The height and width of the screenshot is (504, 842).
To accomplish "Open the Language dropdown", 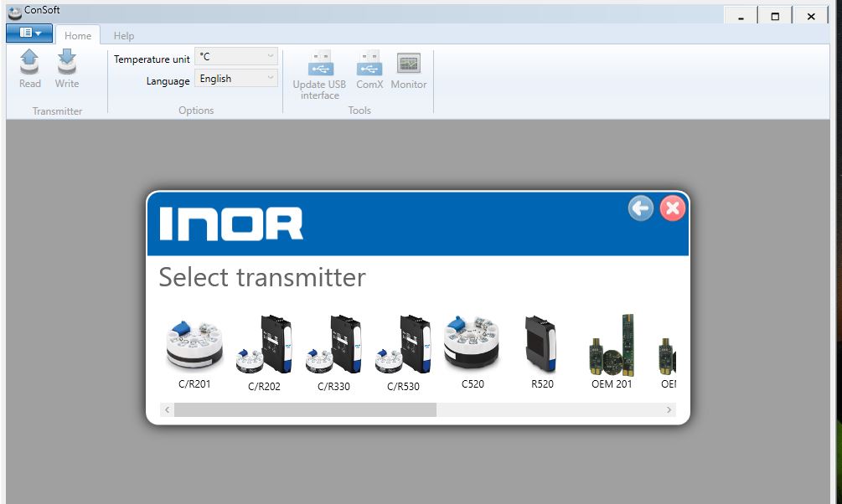I will [x=235, y=79].
